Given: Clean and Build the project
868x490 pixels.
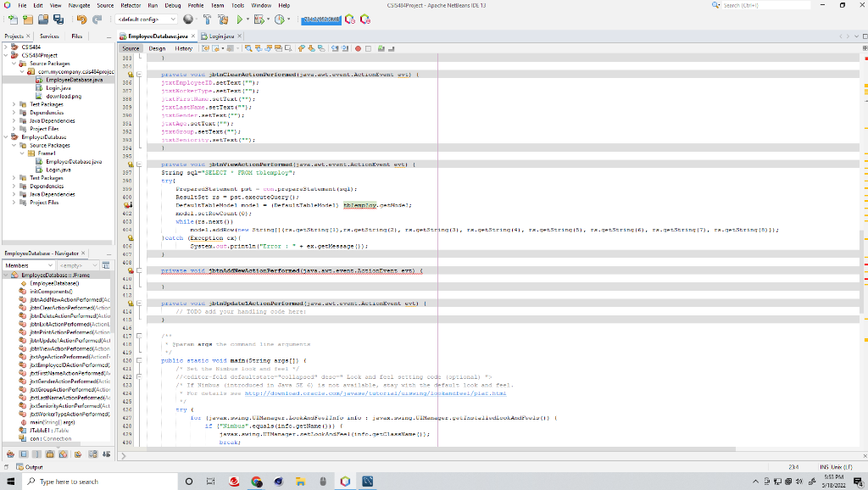Looking at the screenshot, I should pos(223,18).
